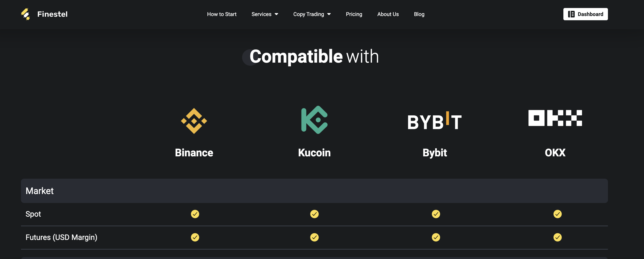Click the Market section header row
This screenshot has height=259, width=644.
[314, 191]
